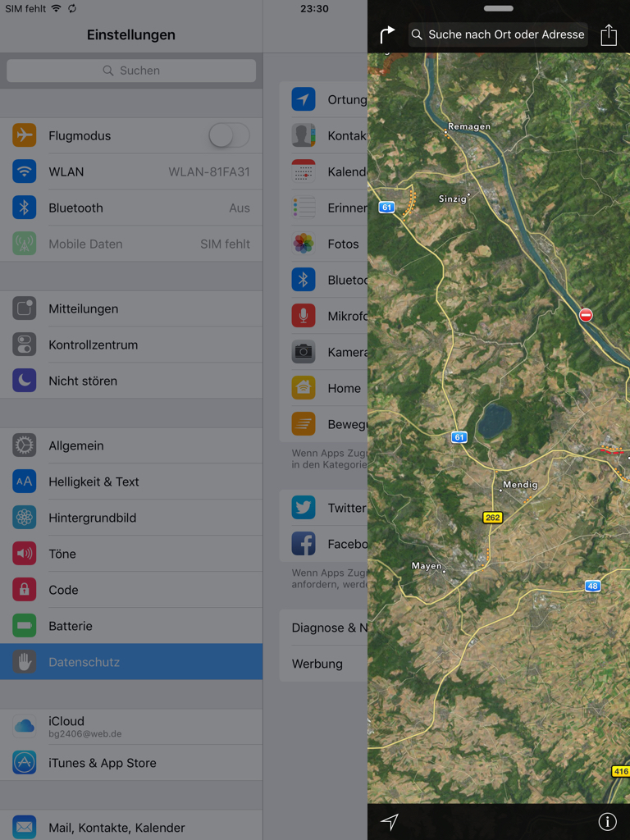Tap the Nicht stören moon icon
This screenshot has width=630, height=840.
(24, 381)
